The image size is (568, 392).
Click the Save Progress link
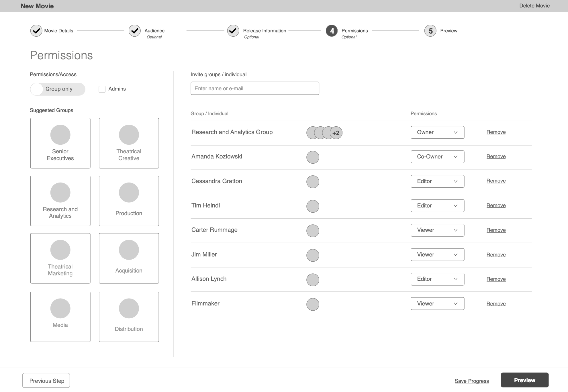[471, 381]
